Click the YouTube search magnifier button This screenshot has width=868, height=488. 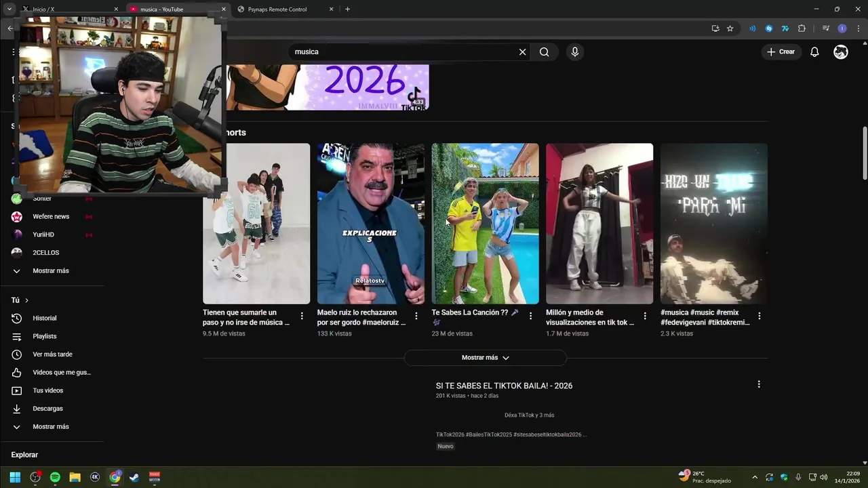tap(544, 52)
